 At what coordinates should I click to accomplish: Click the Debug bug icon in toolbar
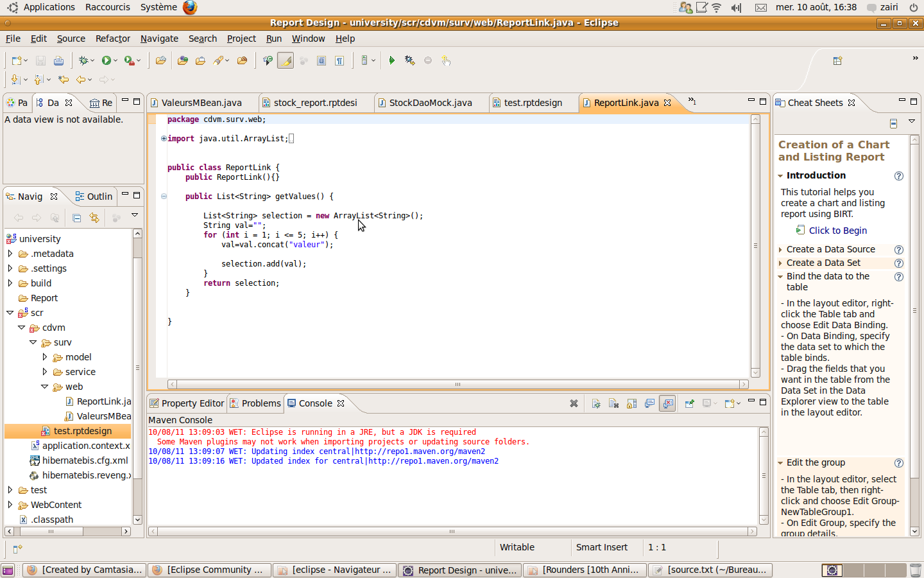click(x=83, y=60)
